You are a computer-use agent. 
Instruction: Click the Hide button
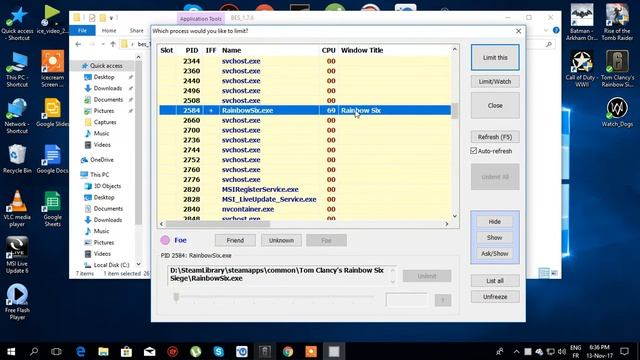click(494, 222)
